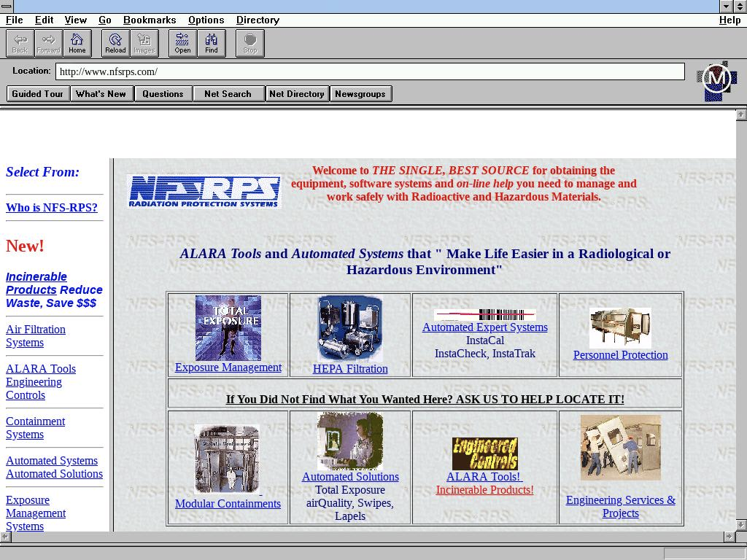Screen dimensions: 747x560
Task: Click the What's New button
Action: tap(101, 93)
